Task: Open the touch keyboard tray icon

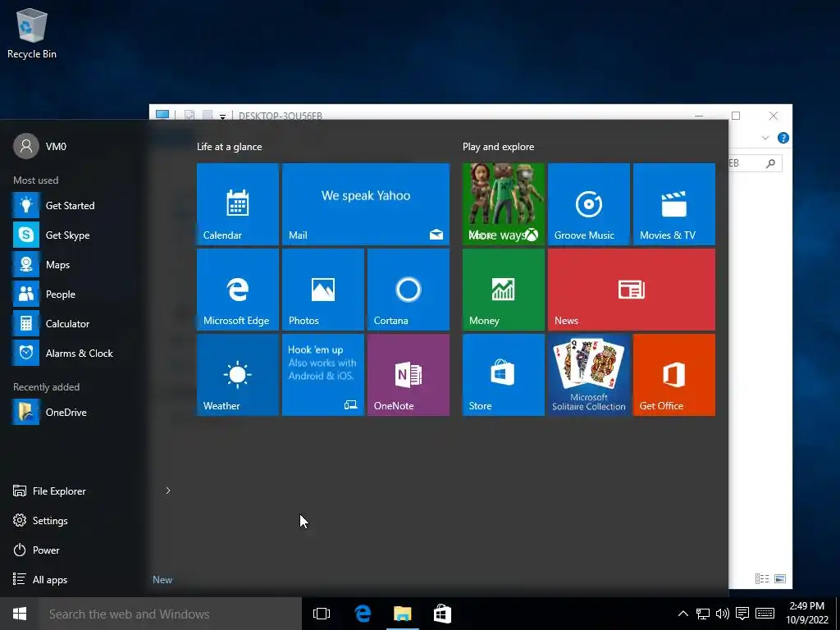Action: coord(765,614)
